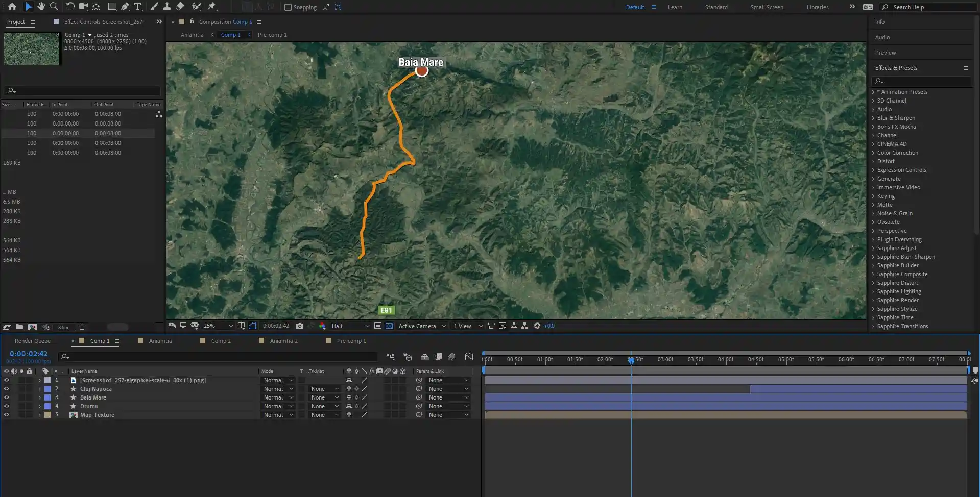The image size is (980, 497).
Task: Select the Zoom (magnifier) tool
Action: tap(54, 7)
